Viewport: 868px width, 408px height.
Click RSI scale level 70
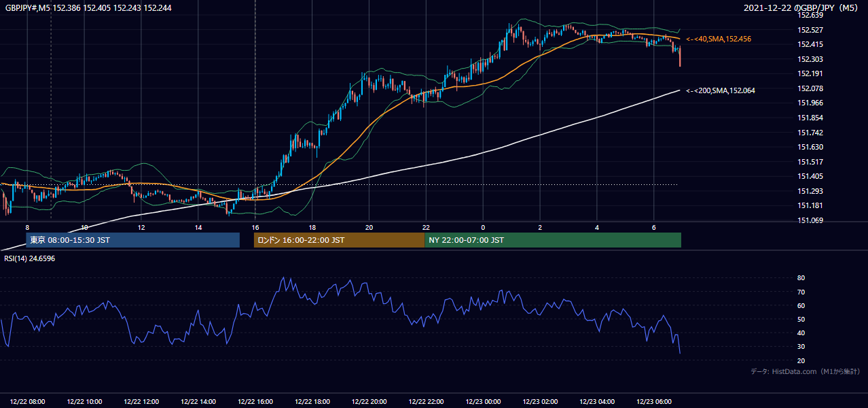(801, 292)
